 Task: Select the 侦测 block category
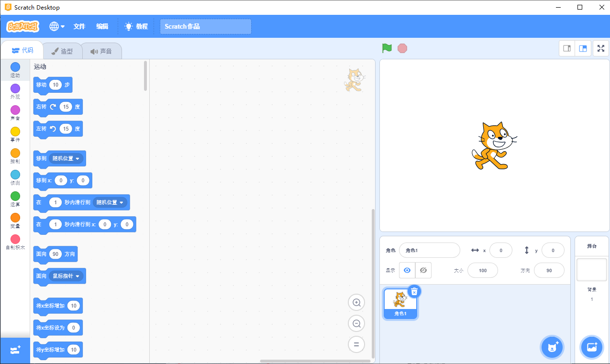(15, 177)
